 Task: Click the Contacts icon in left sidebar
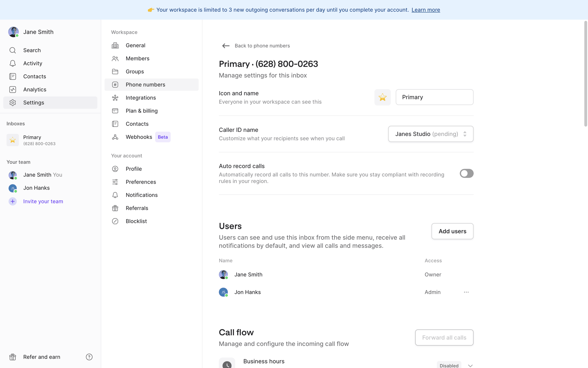pyautogui.click(x=13, y=76)
